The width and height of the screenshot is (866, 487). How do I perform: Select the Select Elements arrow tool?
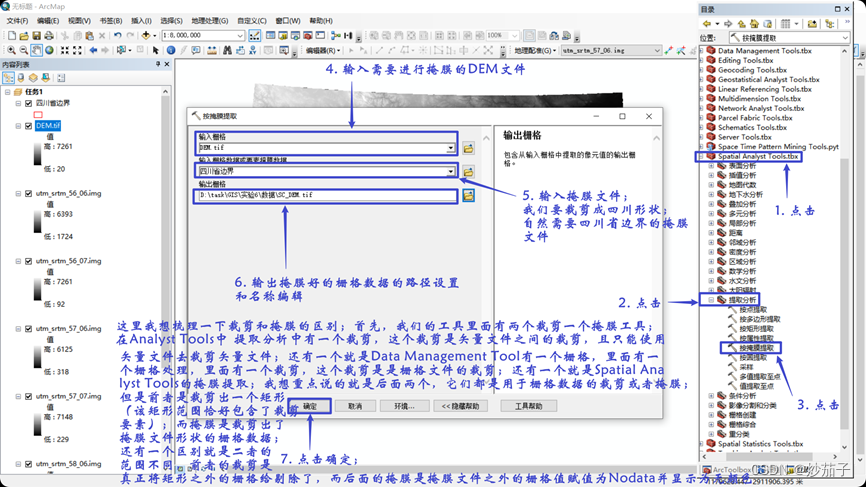click(x=156, y=50)
